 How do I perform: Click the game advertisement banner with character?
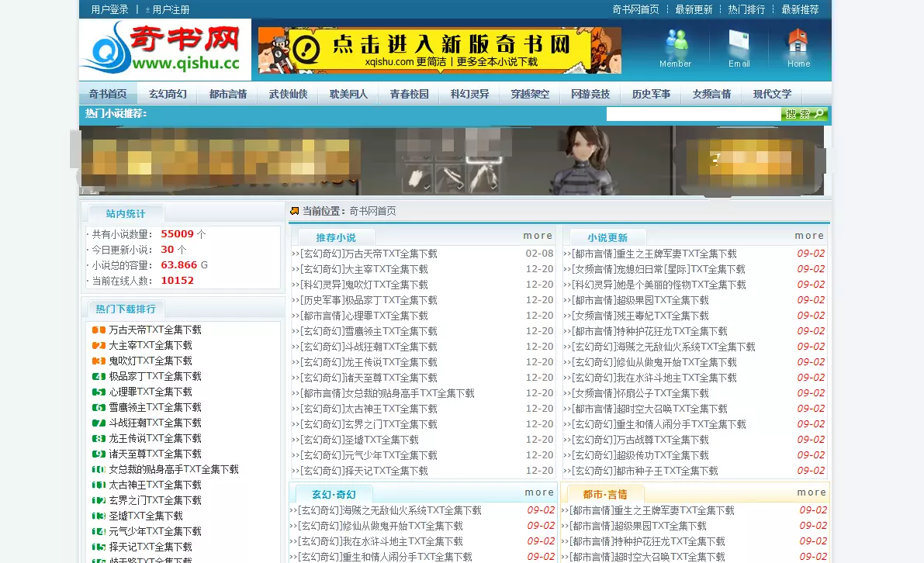pyautogui.click(x=452, y=161)
